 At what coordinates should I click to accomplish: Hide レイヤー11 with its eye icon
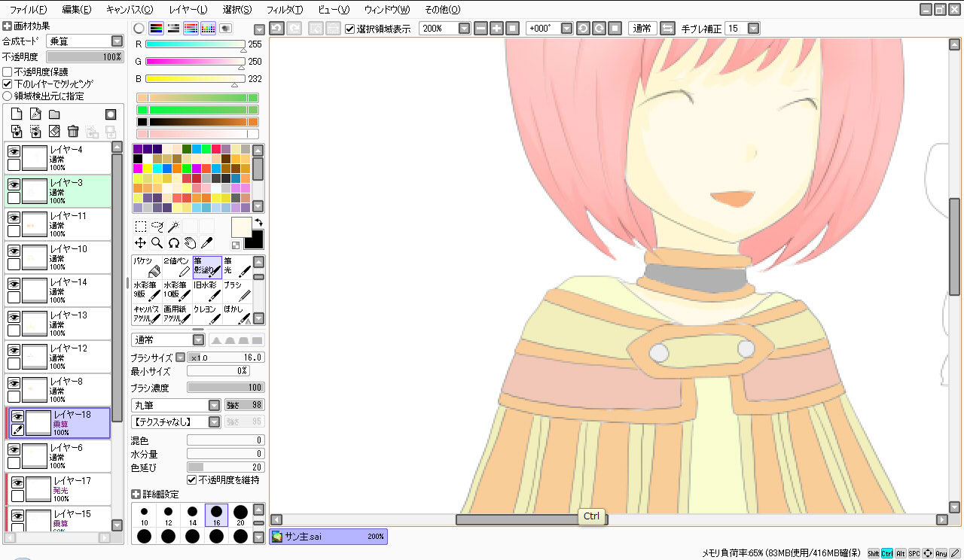pos(14,218)
